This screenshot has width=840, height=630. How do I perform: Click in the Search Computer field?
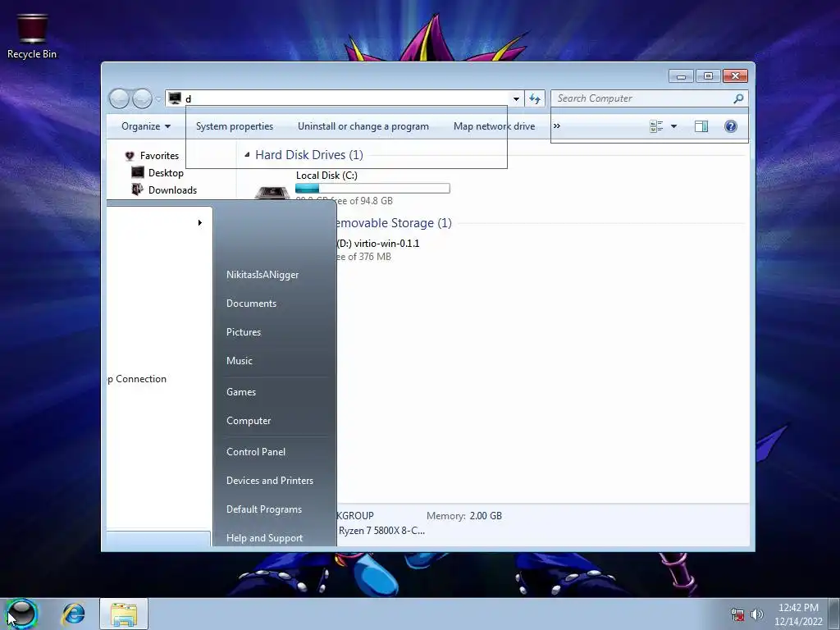tap(643, 98)
